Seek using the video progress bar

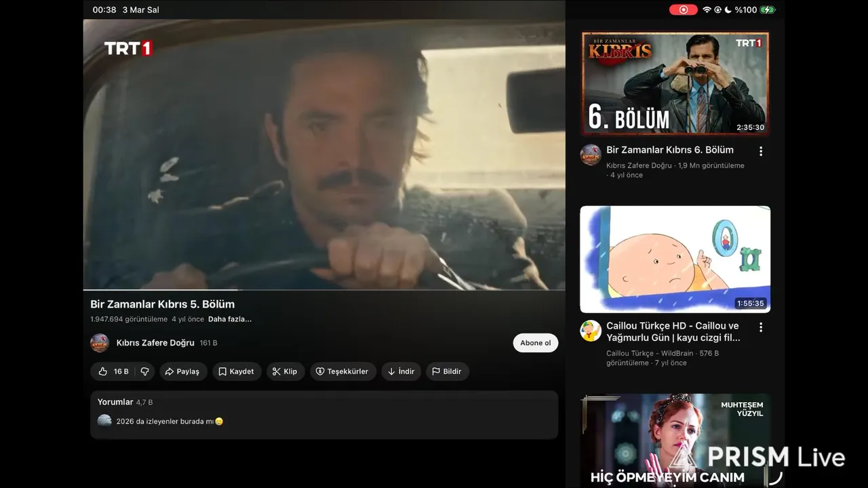coord(324,290)
